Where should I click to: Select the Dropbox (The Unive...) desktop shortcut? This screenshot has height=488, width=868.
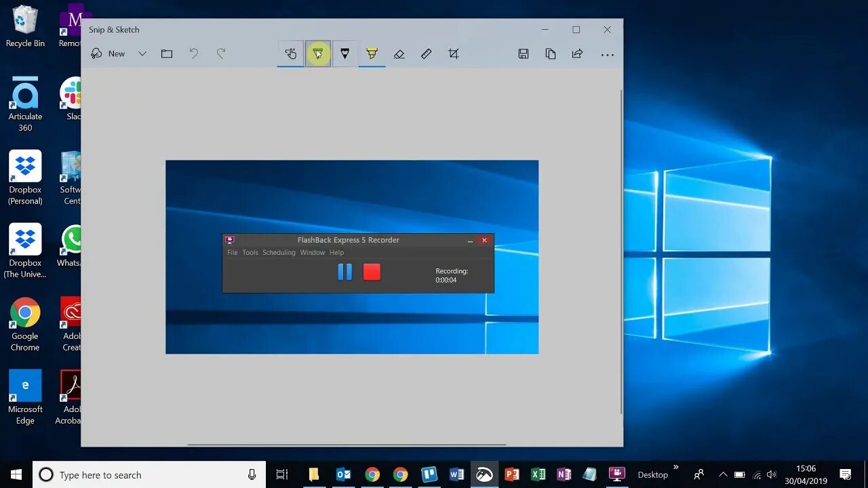click(25, 251)
